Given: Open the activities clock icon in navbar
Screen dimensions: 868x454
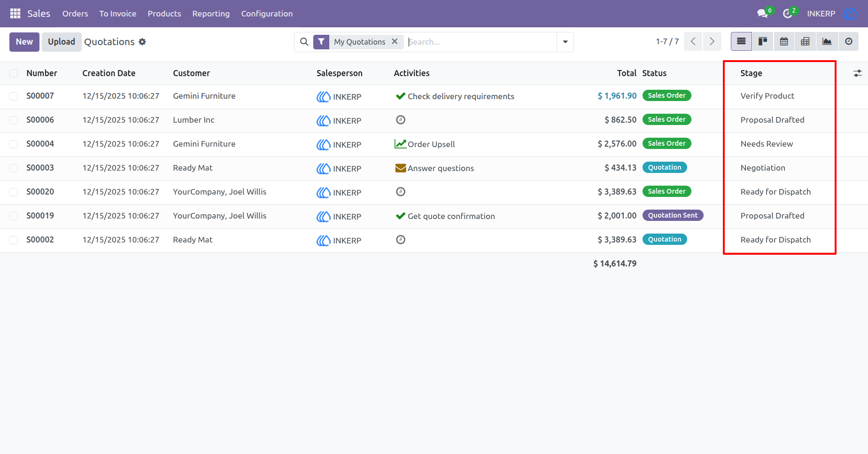Looking at the screenshot, I should pyautogui.click(x=788, y=14).
